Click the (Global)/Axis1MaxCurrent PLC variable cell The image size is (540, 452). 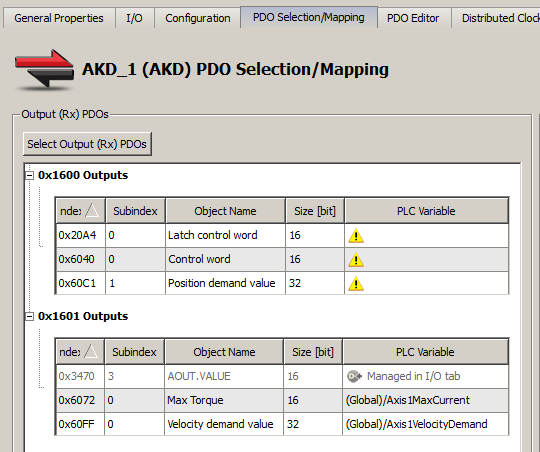426,400
